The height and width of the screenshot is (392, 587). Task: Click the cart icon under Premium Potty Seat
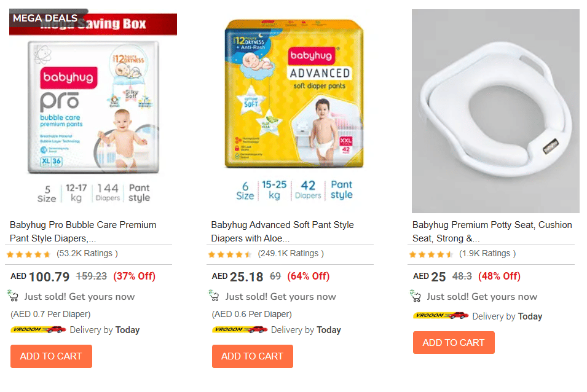coord(416,296)
